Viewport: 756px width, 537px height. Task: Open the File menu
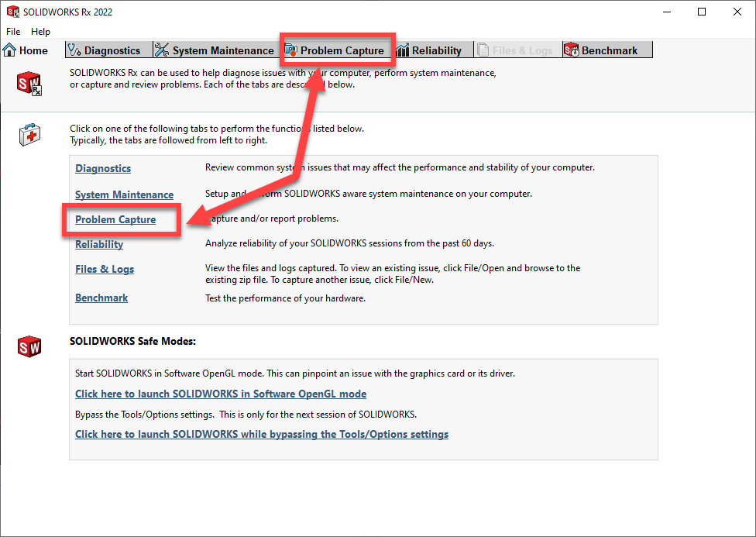tap(13, 32)
